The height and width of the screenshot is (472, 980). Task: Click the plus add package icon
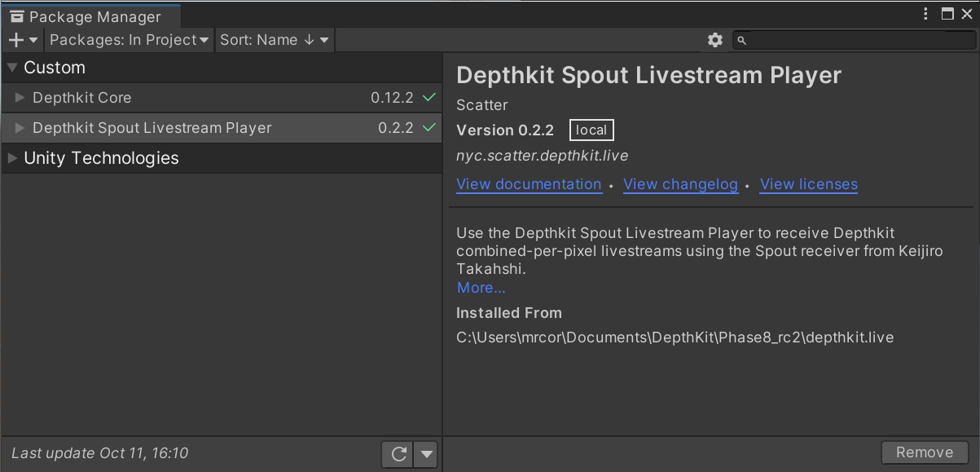point(15,40)
